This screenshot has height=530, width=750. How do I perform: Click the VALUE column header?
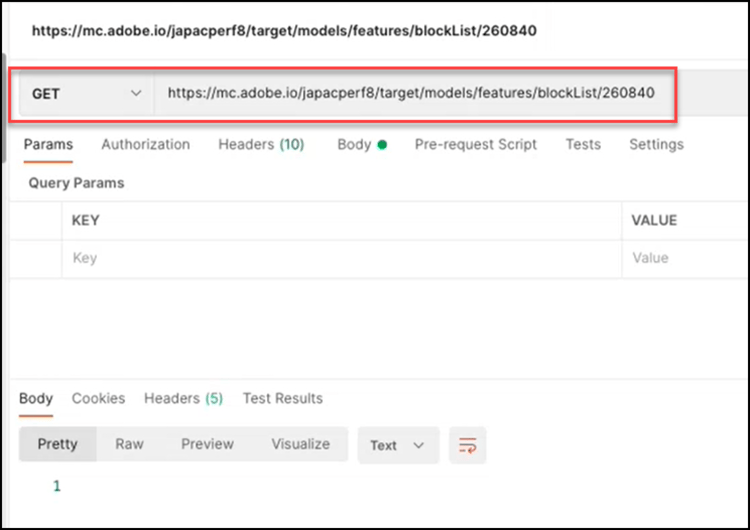tap(654, 221)
